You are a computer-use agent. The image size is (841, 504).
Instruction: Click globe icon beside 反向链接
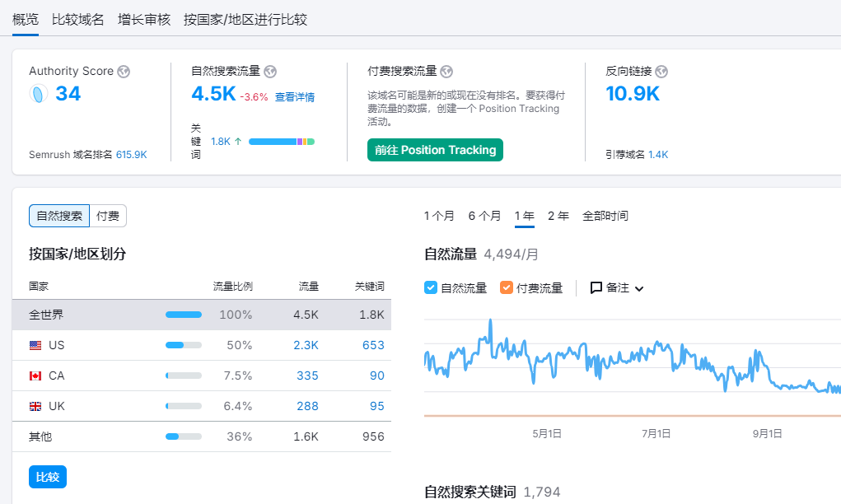661,72
